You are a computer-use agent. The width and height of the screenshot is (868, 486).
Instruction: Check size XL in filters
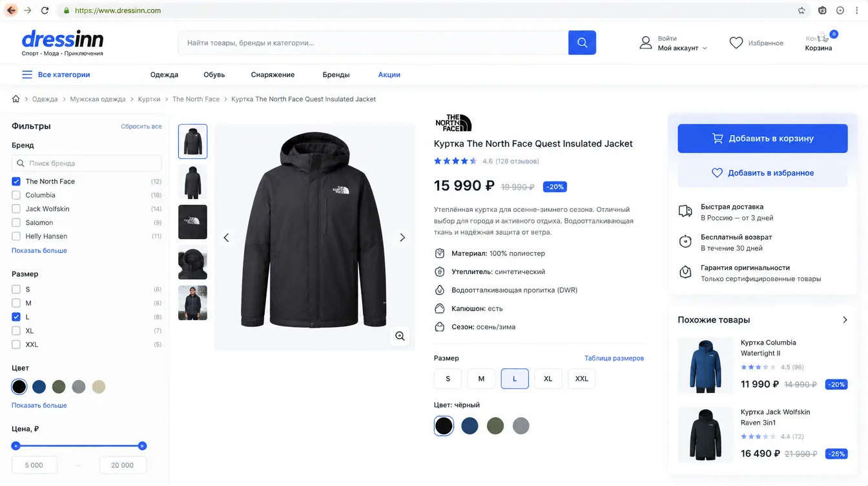point(16,330)
